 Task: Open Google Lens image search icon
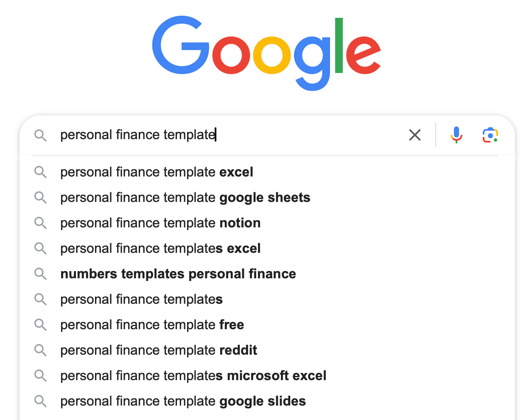pyautogui.click(x=490, y=135)
